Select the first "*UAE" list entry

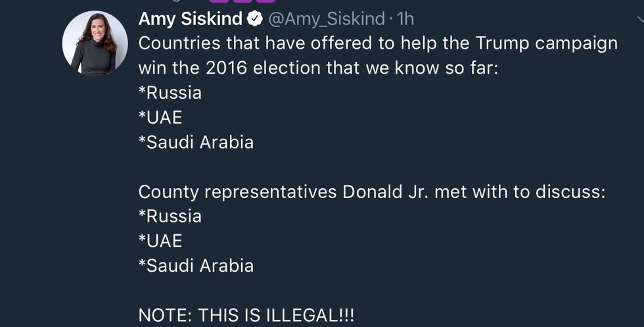tap(160, 117)
